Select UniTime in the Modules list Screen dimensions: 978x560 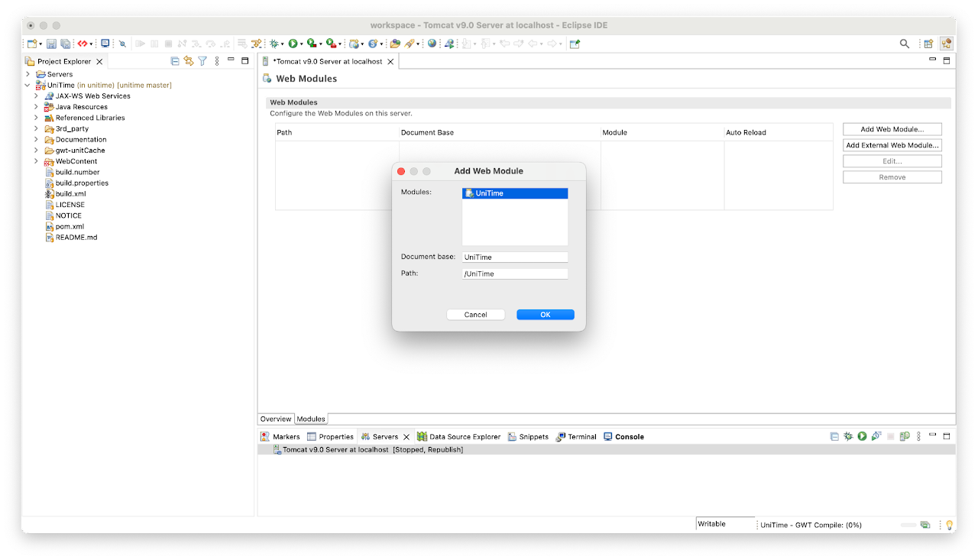tap(515, 193)
